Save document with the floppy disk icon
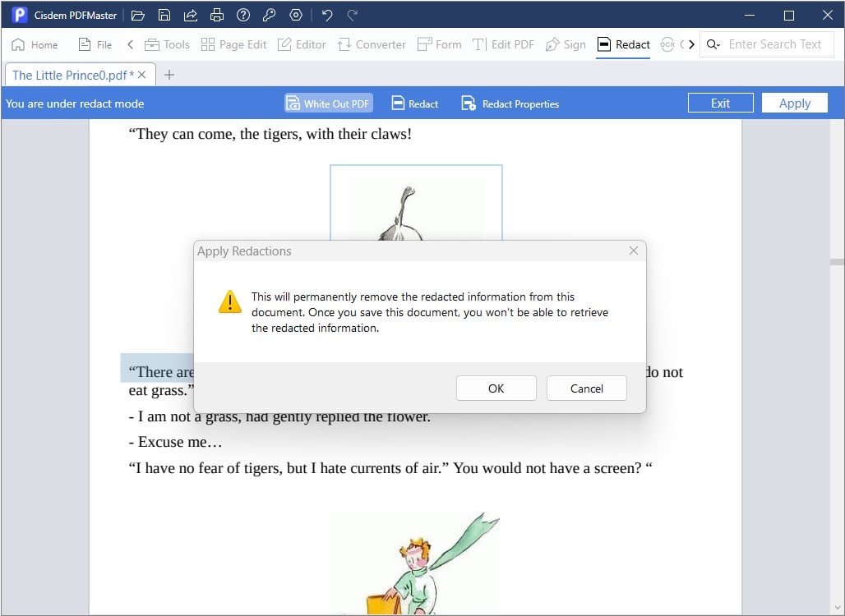The width and height of the screenshot is (845, 616). pos(164,15)
